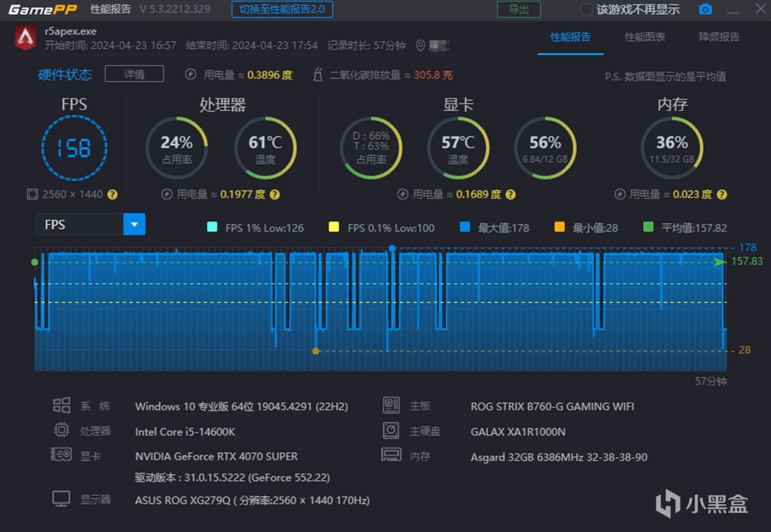Click the camera screenshot icon in title bar
Viewport: 771px width, 532px height.
(705, 10)
